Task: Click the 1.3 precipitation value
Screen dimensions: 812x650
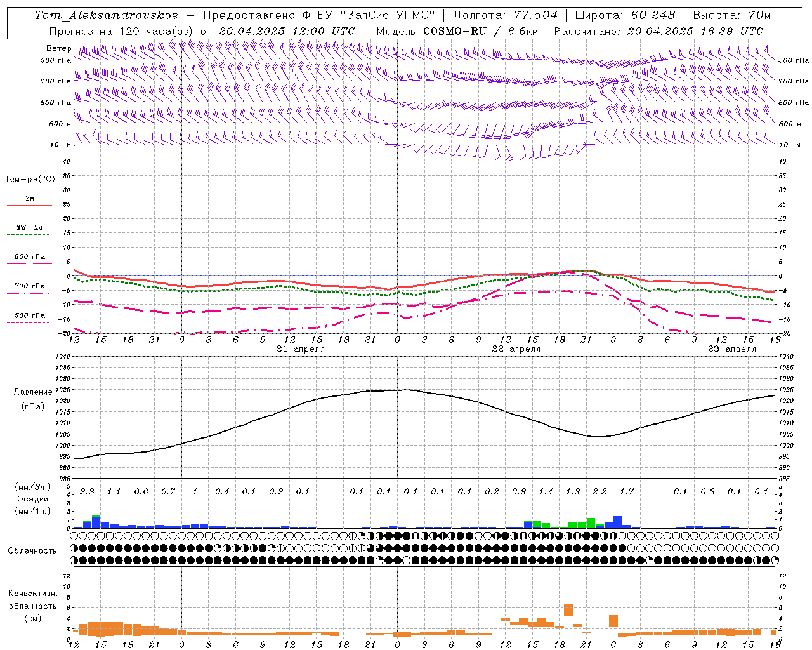Action: tap(573, 491)
